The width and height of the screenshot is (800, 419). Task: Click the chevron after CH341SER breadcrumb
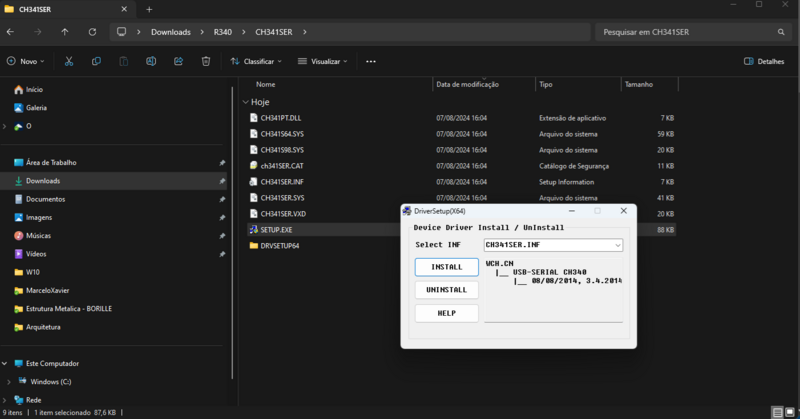coord(305,32)
